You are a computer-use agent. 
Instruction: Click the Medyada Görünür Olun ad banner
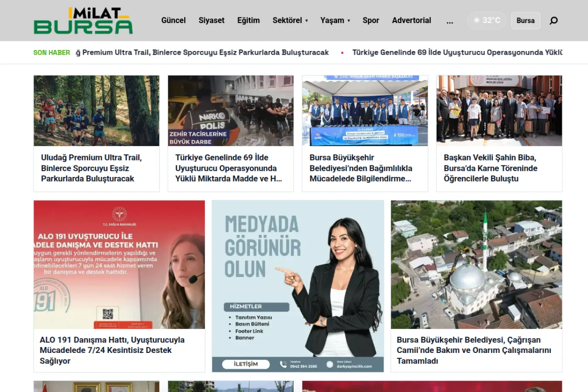pyautogui.click(x=298, y=286)
